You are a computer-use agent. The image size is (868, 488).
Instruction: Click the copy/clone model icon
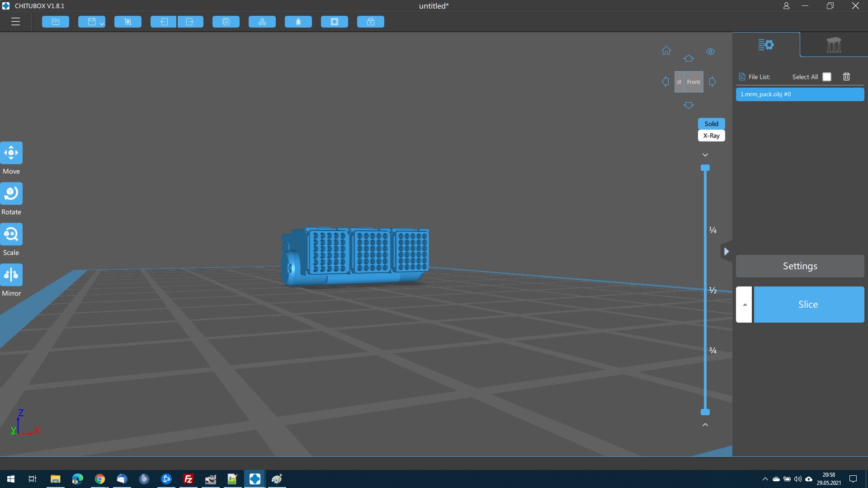[x=226, y=22]
